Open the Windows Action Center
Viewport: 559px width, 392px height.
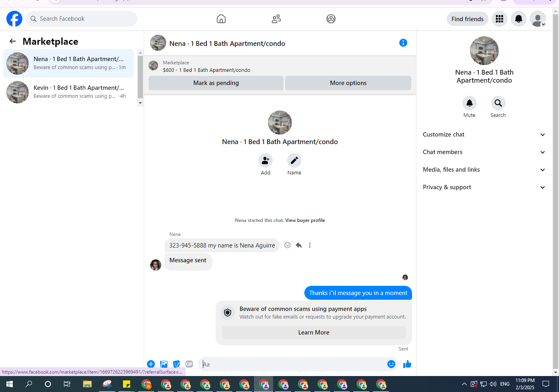pyautogui.click(x=546, y=384)
